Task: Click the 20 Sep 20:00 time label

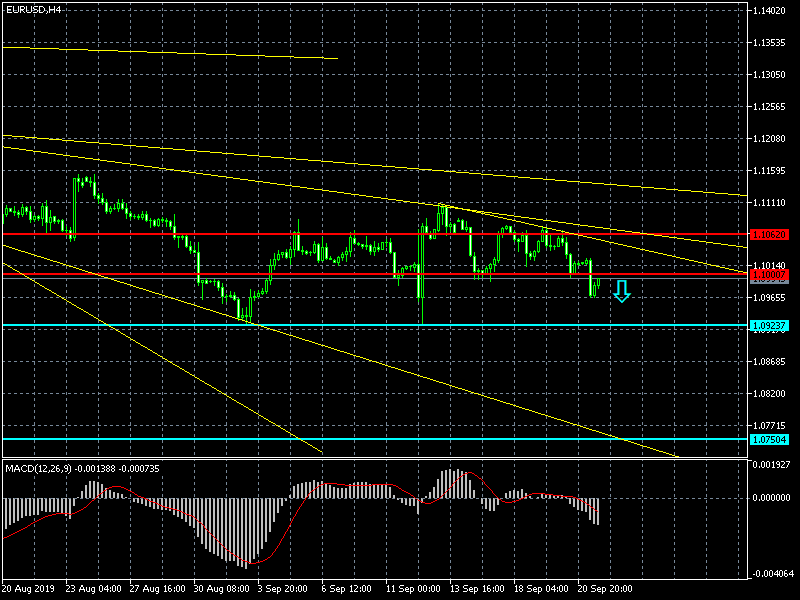Action: click(x=606, y=588)
